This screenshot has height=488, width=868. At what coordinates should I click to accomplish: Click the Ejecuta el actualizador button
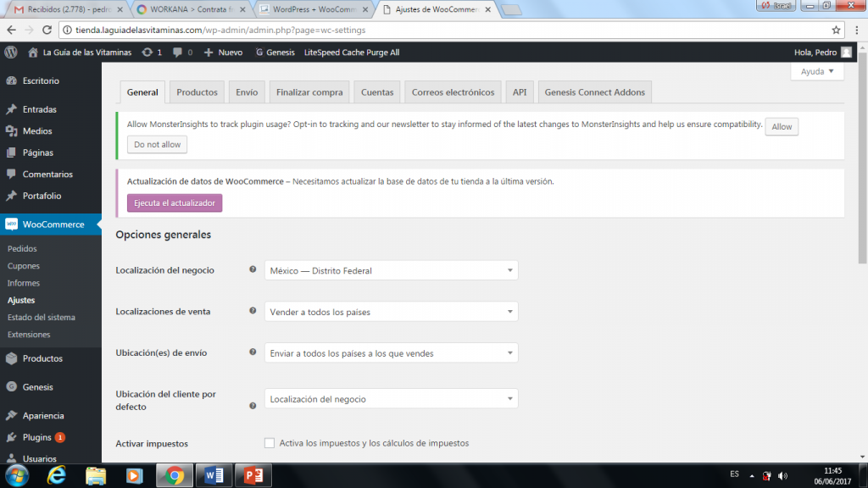pyautogui.click(x=175, y=203)
